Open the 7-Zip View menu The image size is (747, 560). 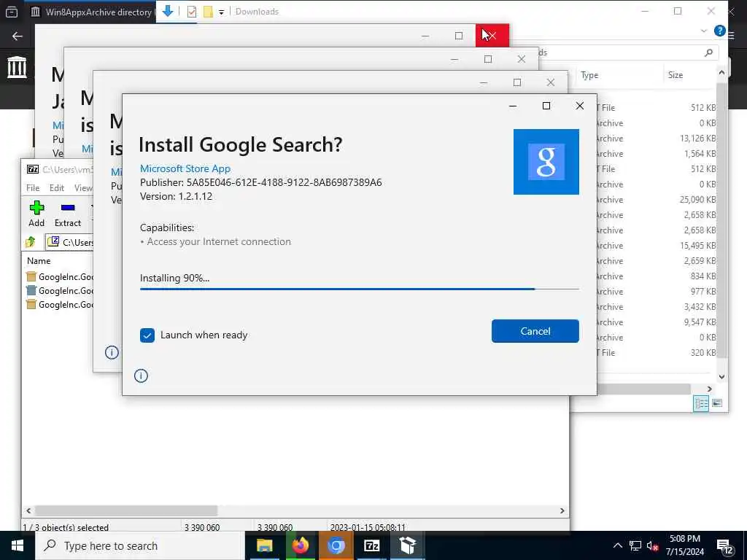point(83,187)
